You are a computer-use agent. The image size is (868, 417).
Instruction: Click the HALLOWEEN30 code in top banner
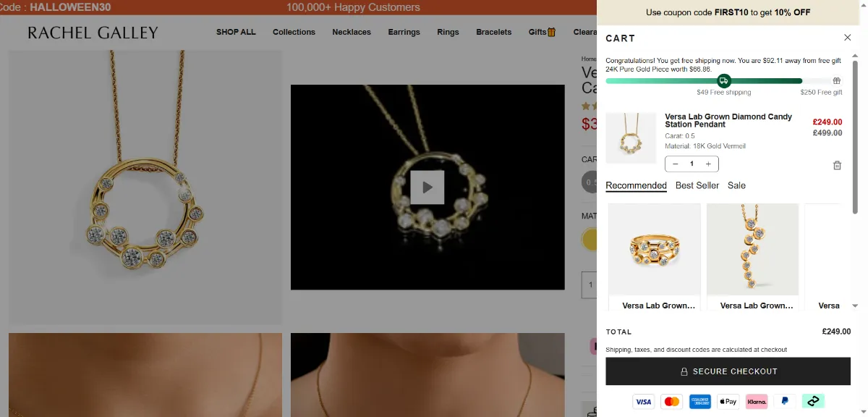[x=70, y=7]
